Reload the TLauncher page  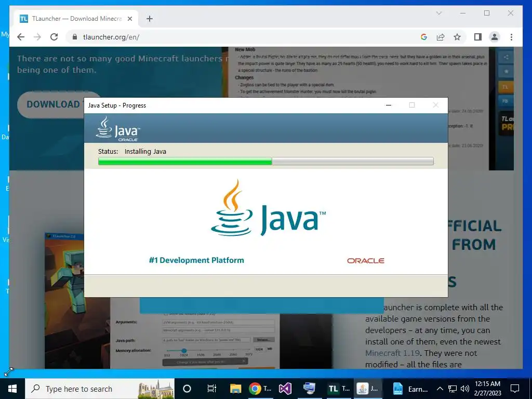pyautogui.click(x=54, y=37)
